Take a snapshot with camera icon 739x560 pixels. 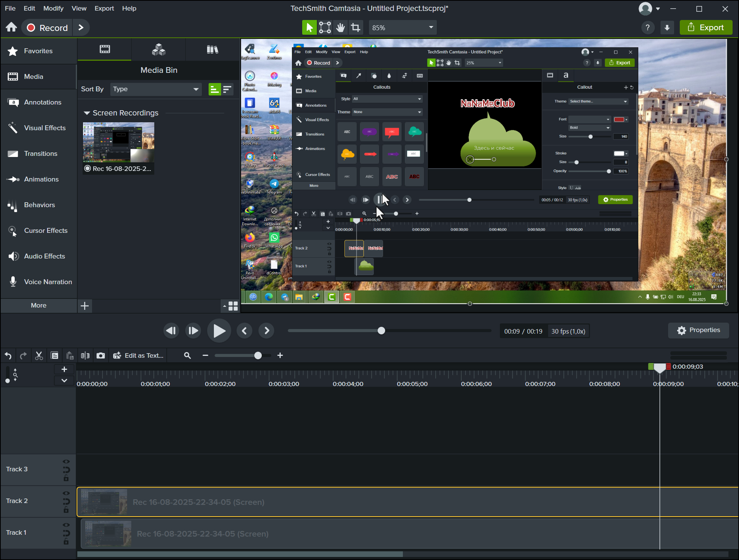coord(101,355)
